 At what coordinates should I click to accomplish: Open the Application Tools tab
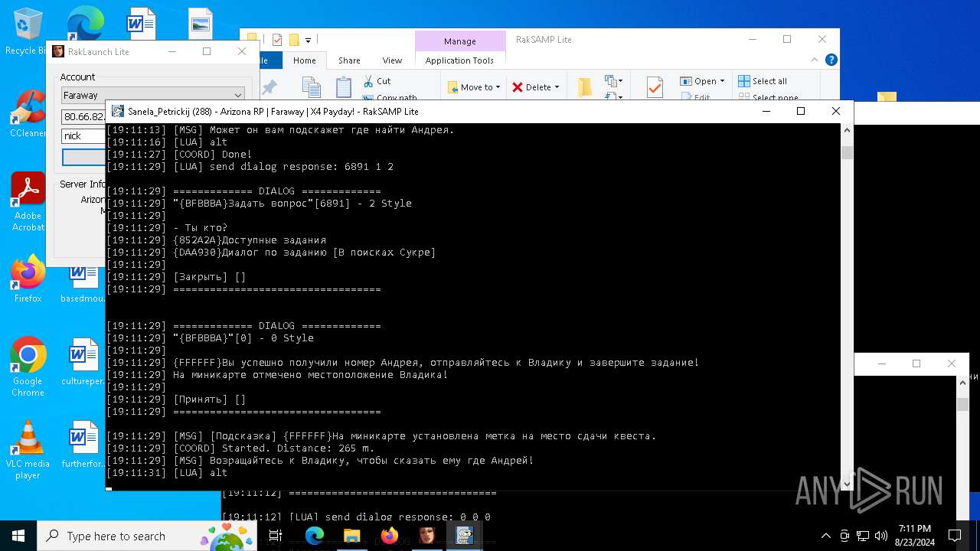[459, 60]
